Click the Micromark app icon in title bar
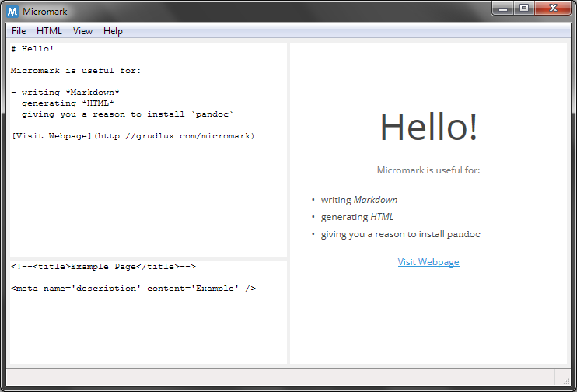 (x=12, y=12)
